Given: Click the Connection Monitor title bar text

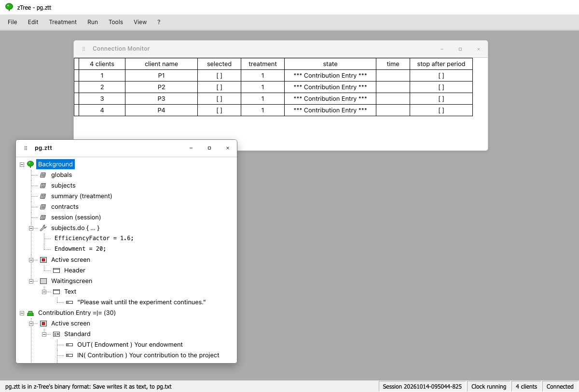Looking at the screenshot, I should (x=121, y=49).
